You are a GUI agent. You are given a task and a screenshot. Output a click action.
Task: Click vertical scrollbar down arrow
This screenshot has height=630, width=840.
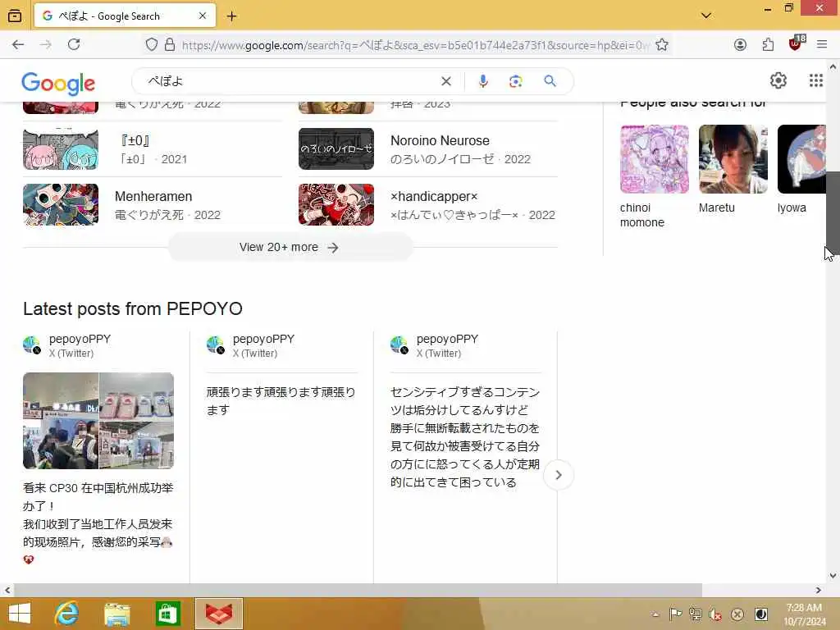833,576
